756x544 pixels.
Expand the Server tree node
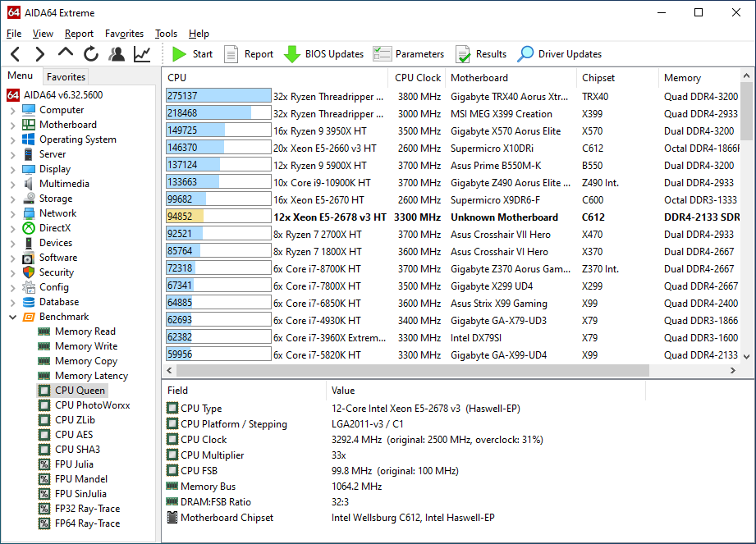click(x=12, y=155)
